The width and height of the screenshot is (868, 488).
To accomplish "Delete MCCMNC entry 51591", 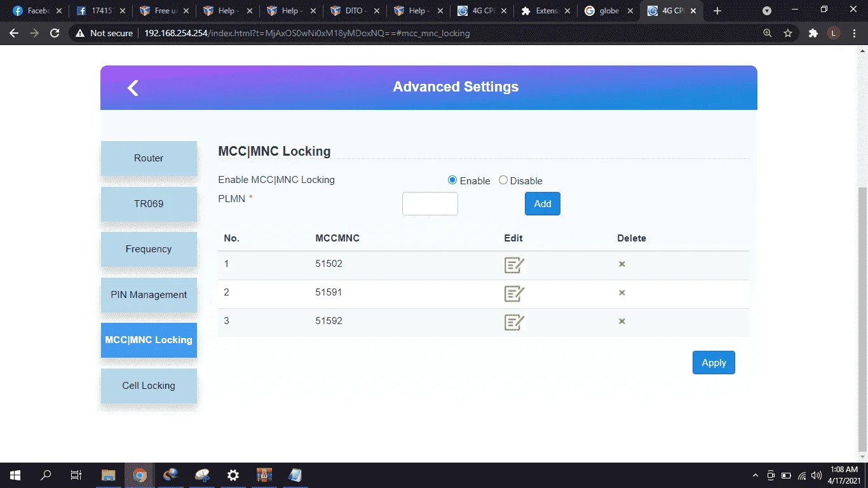I will 622,292.
